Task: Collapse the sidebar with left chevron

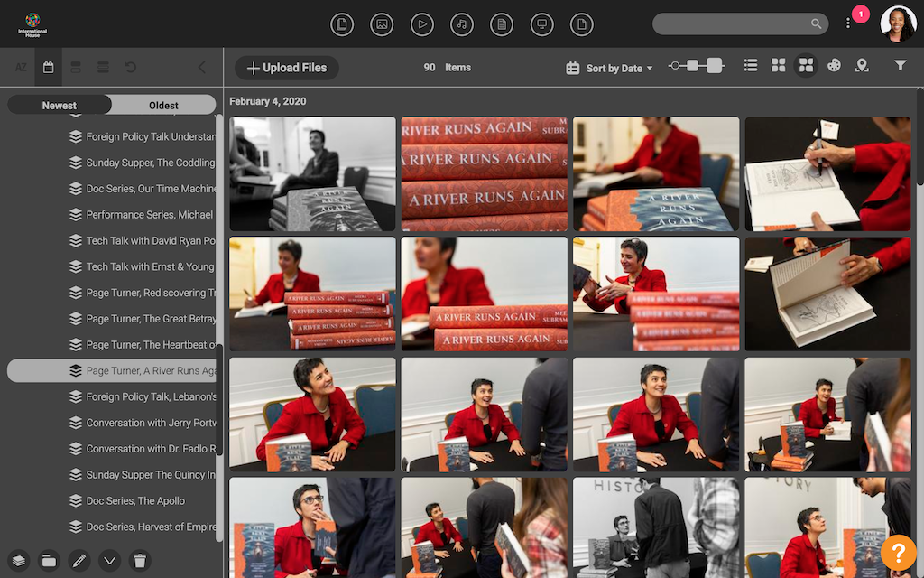Action: (201, 67)
